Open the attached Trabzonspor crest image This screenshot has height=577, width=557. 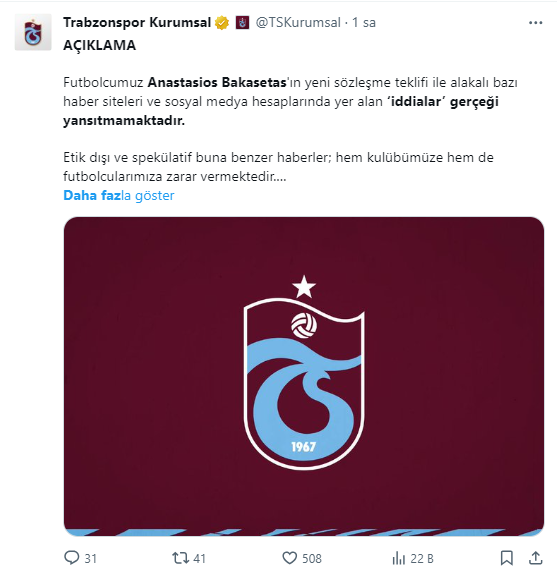(x=304, y=376)
